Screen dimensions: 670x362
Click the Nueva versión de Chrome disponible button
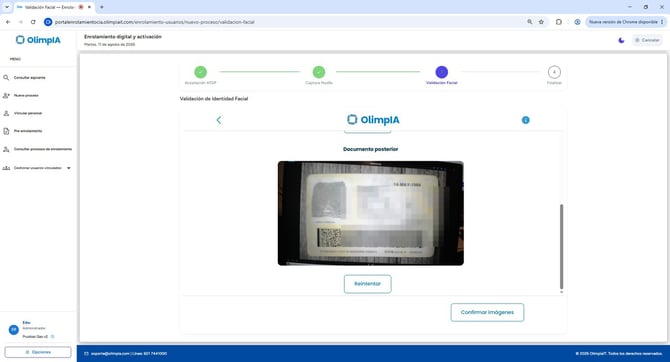click(x=626, y=22)
